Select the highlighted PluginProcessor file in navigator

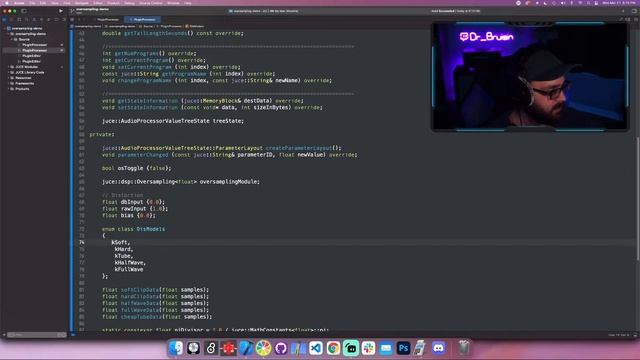pyautogui.click(x=34, y=50)
